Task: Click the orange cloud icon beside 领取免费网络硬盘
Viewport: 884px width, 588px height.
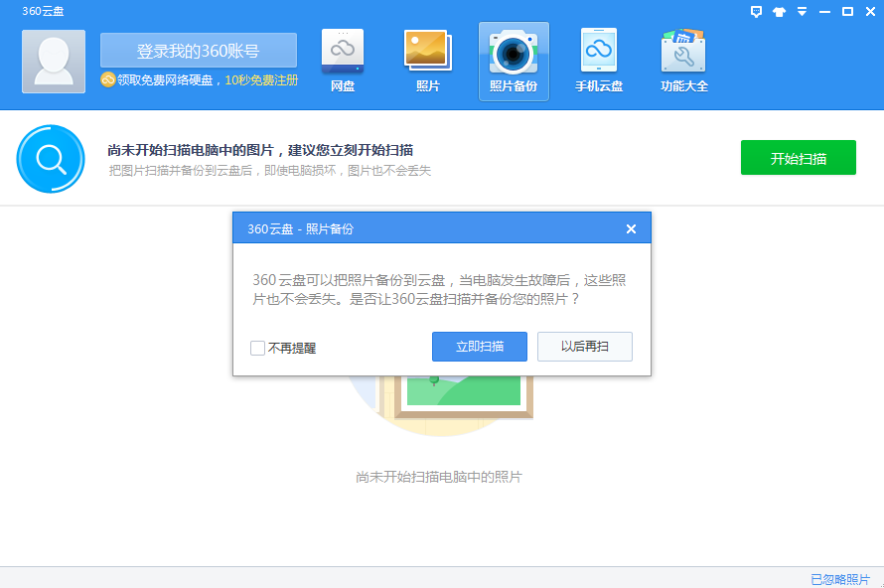Action: click(107, 80)
